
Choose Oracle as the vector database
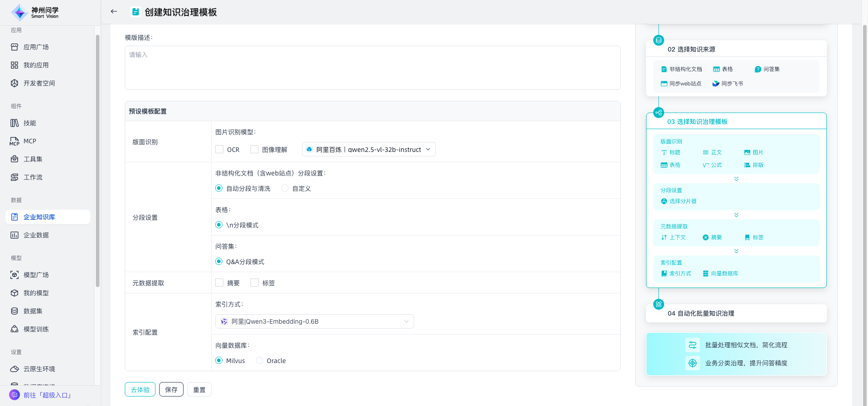tap(259, 361)
